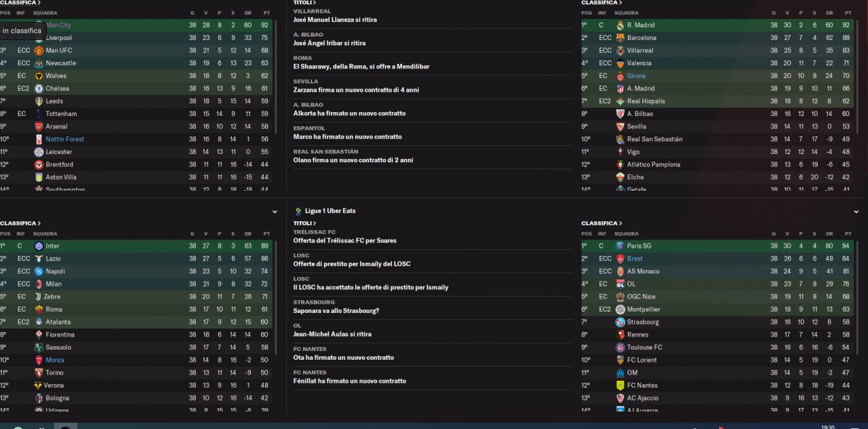Click the R. Madrid badge icon
868x429 pixels.
(620, 25)
